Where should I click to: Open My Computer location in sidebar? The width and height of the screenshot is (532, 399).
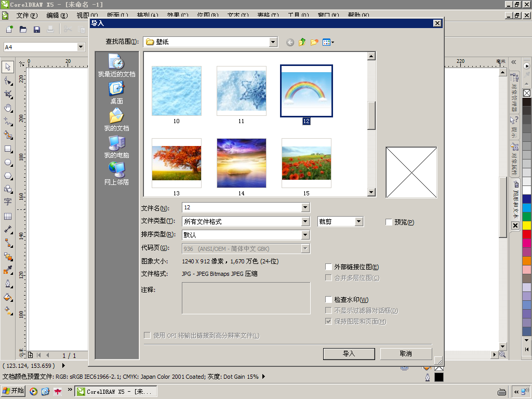[117, 147]
